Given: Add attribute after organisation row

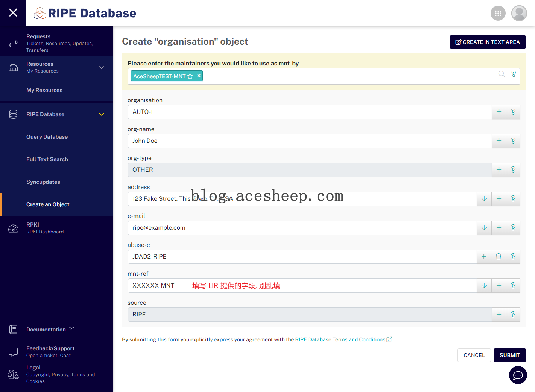Looking at the screenshot, I should click(x=499, y=112).
